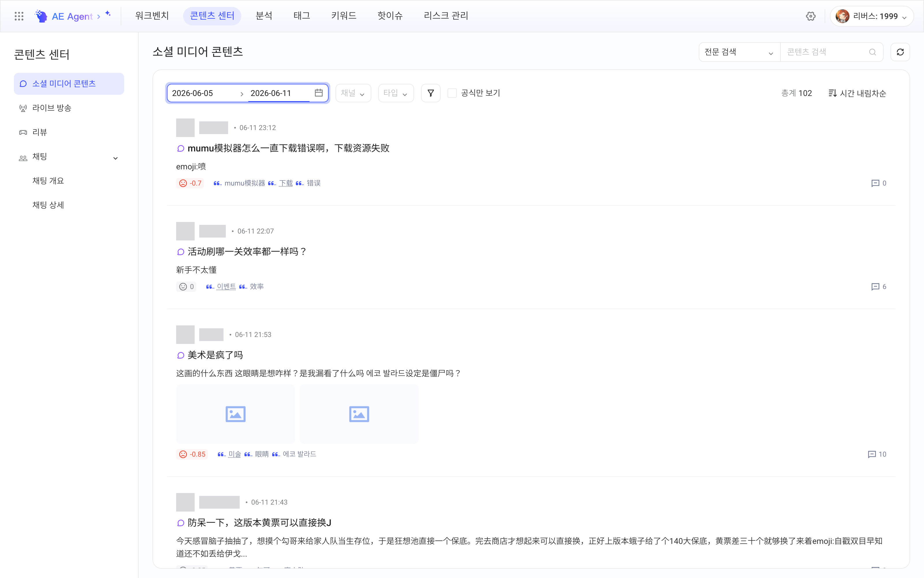This screenshot has height=578, width=924.
Task: Switch to the 핫이슈 tab
Action: [x=390, y=16]
